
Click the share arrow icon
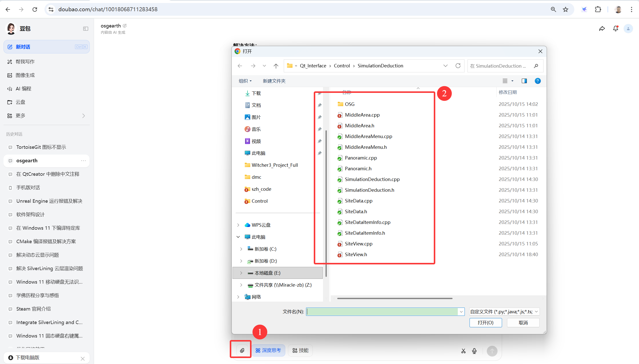(602, 29)
